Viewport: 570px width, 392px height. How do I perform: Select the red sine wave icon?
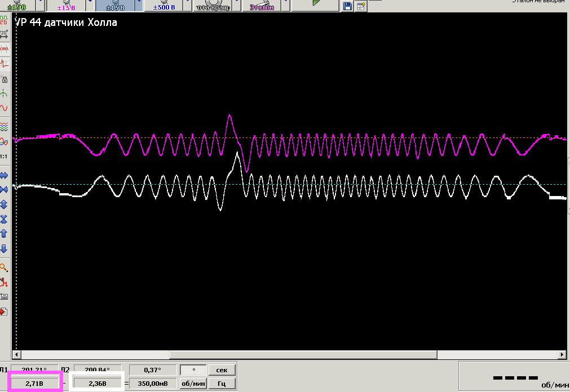(x=5, y=108)
